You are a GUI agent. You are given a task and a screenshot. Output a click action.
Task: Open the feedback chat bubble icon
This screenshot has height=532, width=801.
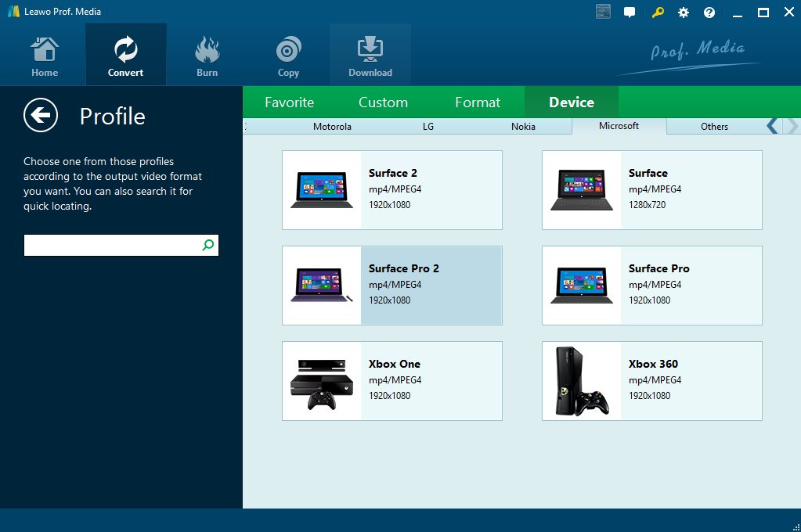click(630, 13)
